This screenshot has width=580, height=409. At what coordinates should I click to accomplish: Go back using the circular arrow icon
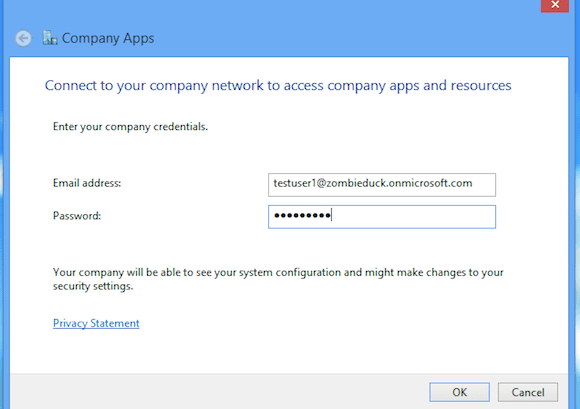point(23,38)
